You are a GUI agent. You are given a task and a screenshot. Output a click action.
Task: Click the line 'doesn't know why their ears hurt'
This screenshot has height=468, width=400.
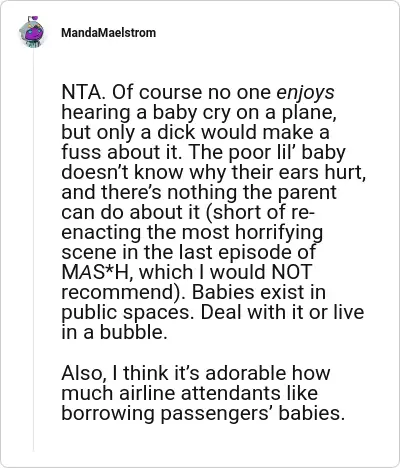[213, 172]
